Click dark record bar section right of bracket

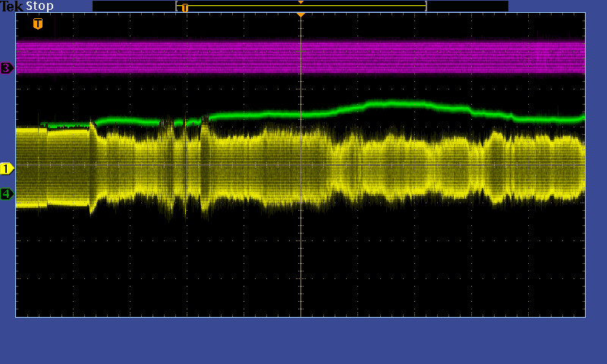coord(467,6)
